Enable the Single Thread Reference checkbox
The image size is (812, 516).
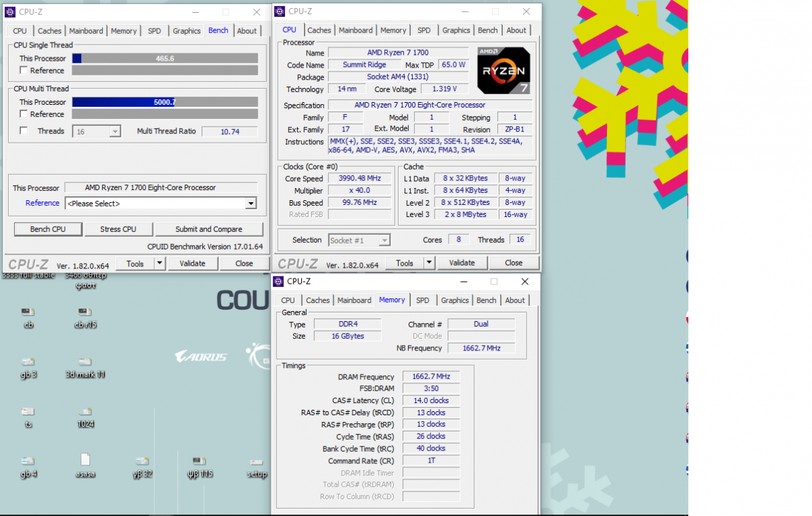(x=24, y=70)
